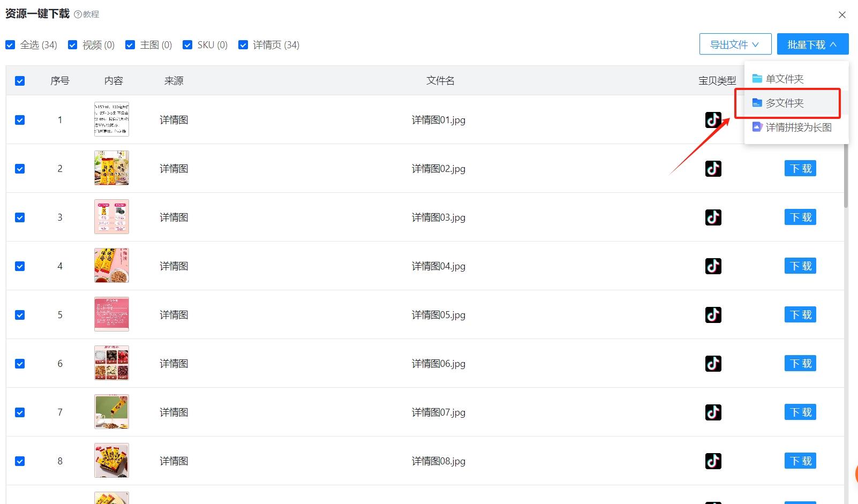Click the TikTok icon beside 详情图07.jpg
The image size is (858, 504).
[x=713, y=412]
